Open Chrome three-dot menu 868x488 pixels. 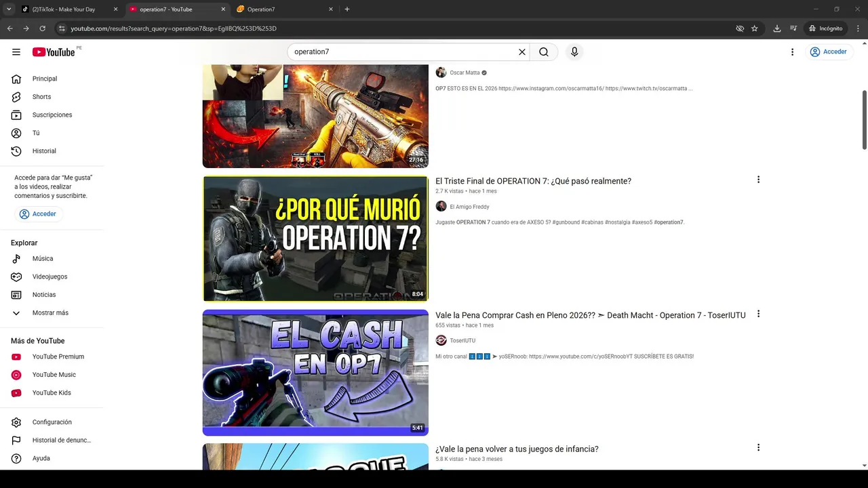(x=858, y=28)
